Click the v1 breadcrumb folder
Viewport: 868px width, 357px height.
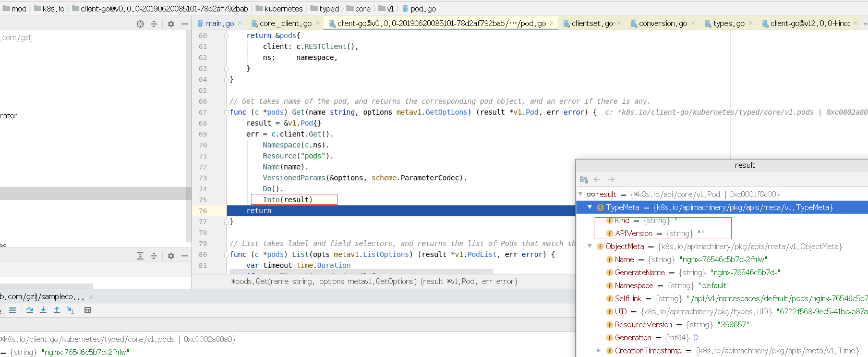386,9
